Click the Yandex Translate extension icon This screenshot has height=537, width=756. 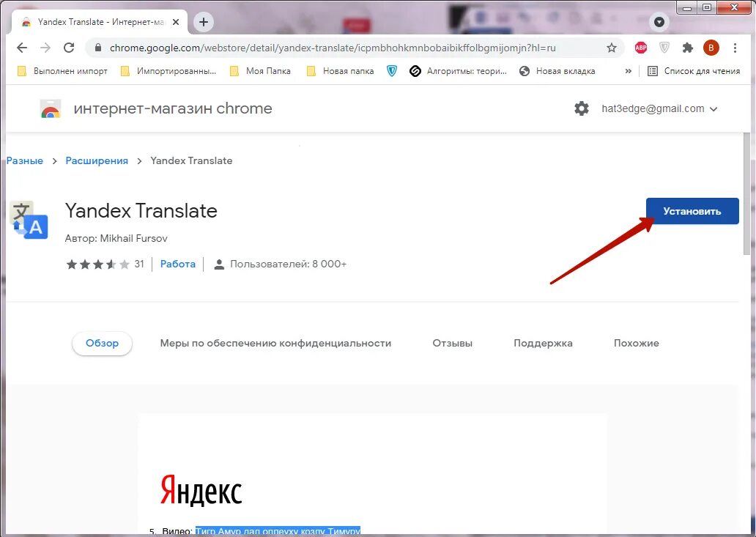29,220
